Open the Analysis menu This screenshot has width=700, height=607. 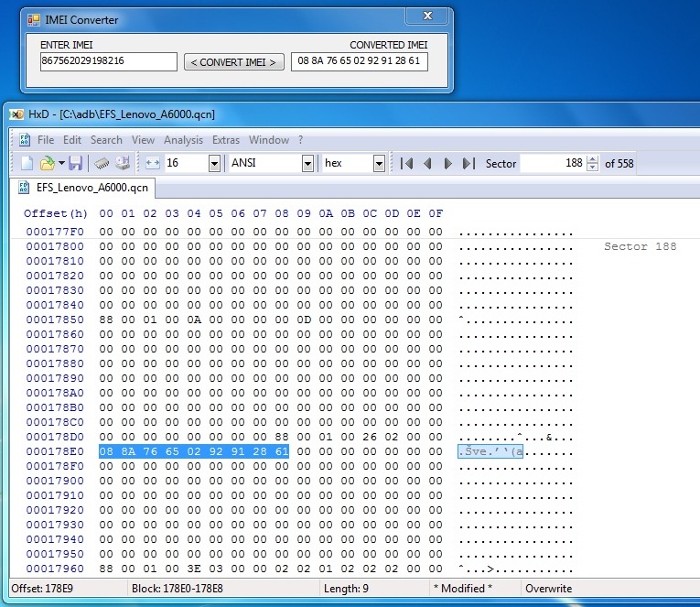pyautogui.click(x=183, y=140)
